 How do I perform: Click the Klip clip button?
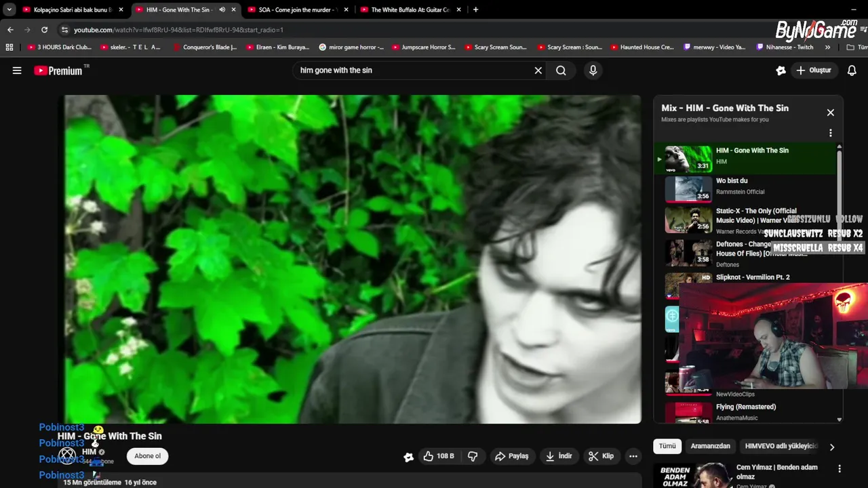click(601, 456)
